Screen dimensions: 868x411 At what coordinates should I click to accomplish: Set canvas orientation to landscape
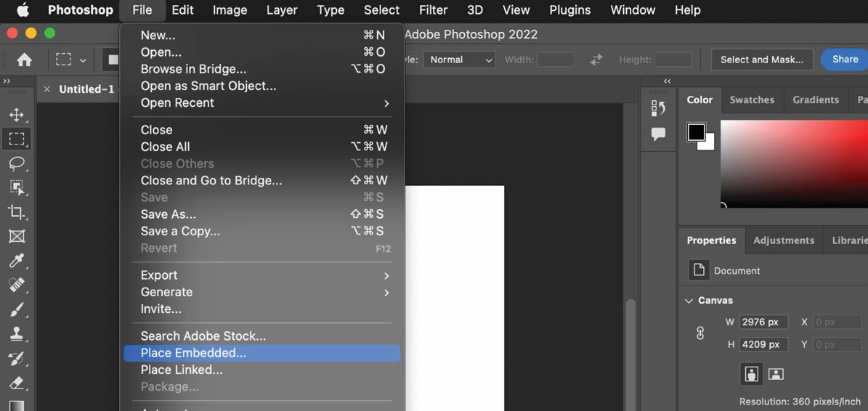point(776,374)
